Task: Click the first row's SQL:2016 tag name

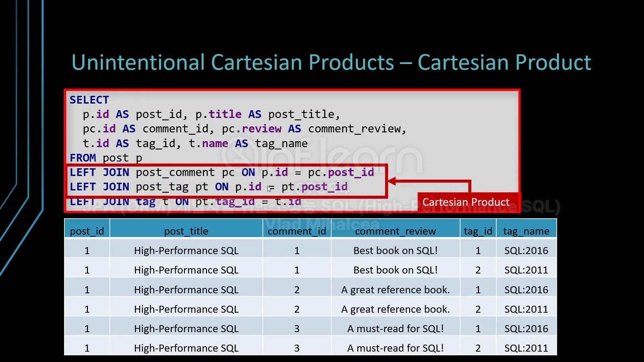Action: (526, 250)
